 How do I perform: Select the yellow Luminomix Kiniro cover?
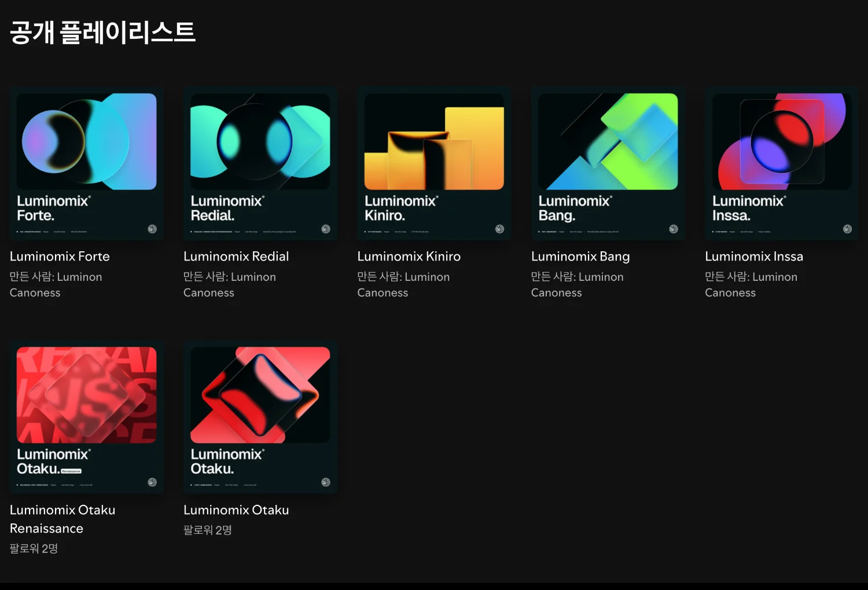click(434, 163)
